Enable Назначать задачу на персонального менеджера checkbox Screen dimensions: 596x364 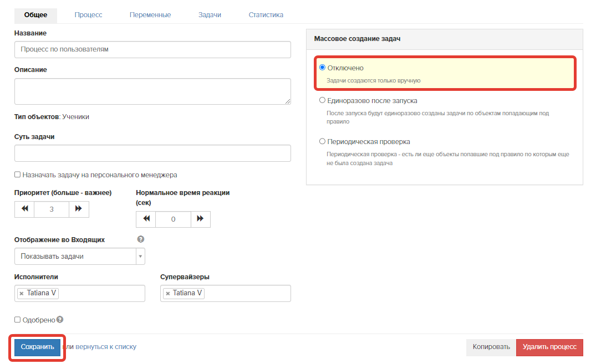pyautogui.click(x=18, y=175)
